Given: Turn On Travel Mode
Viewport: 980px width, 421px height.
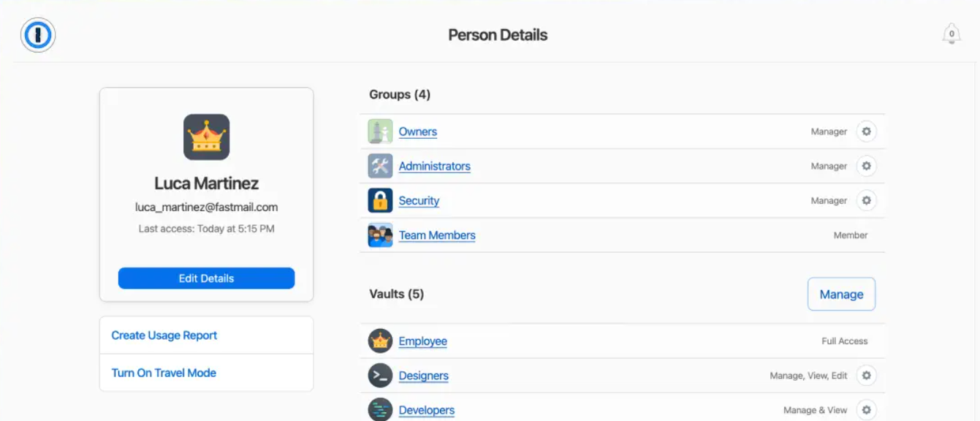Looking at the screenshot, I should click(162, 373).
